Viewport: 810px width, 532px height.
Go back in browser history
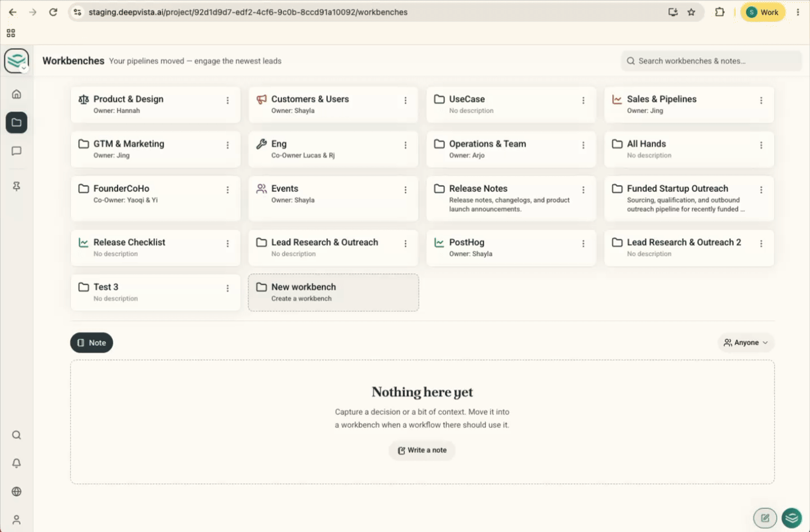click(13, 12)
